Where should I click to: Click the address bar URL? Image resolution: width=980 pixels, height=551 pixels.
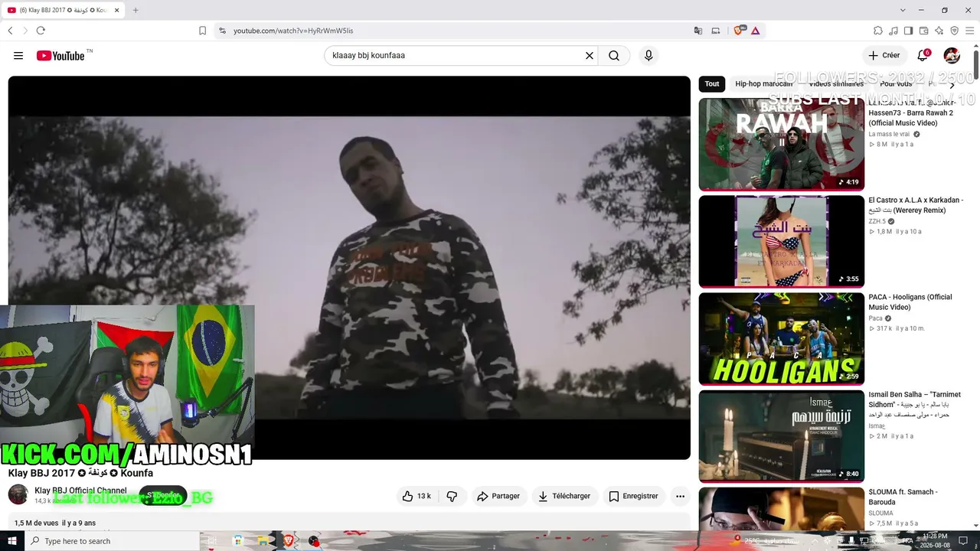point(293,31)
